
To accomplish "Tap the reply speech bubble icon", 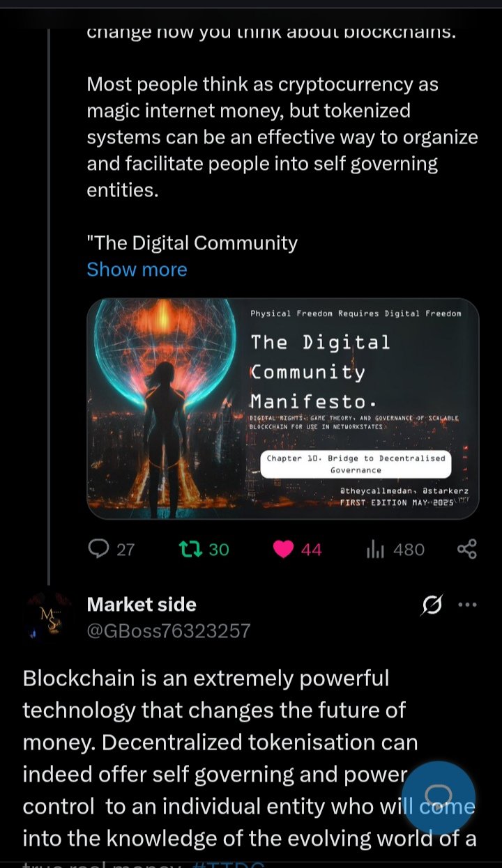I will (x=99, y=549).
